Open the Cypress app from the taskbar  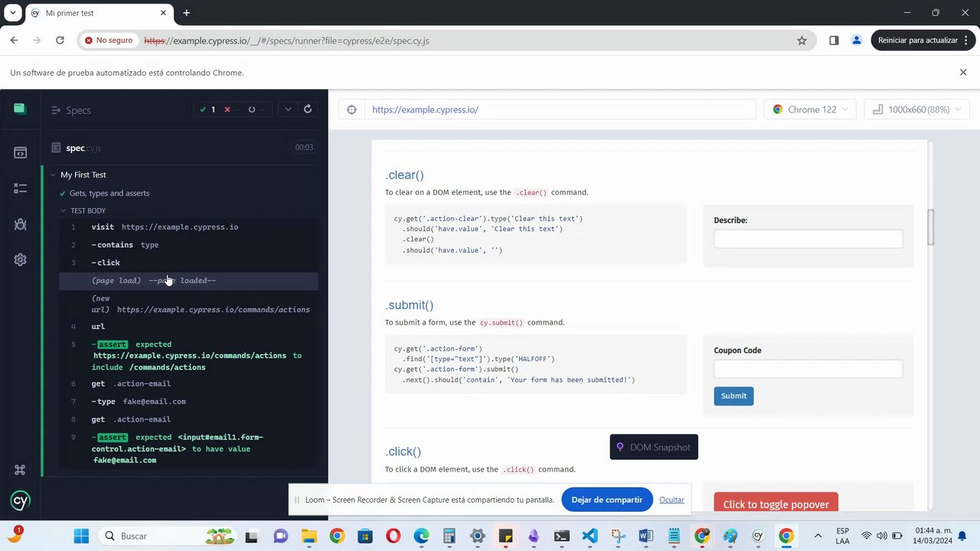758,536
